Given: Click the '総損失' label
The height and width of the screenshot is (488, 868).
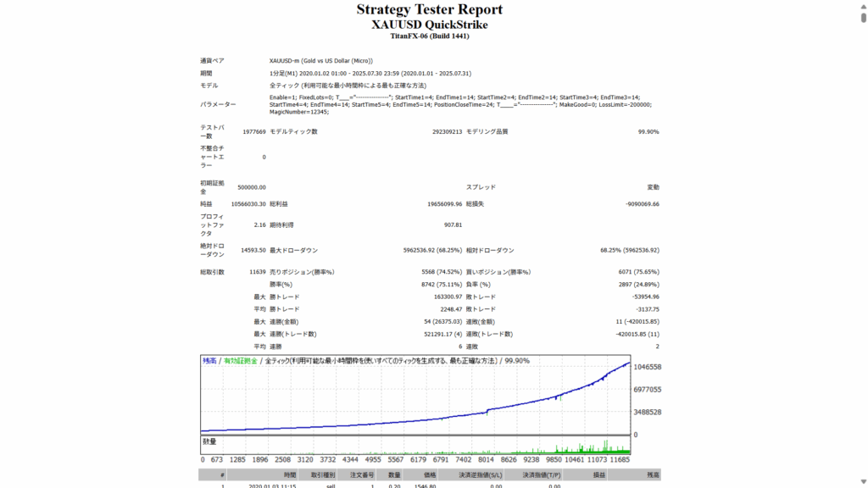Looking at the screenshot, I should coord(475,204).
